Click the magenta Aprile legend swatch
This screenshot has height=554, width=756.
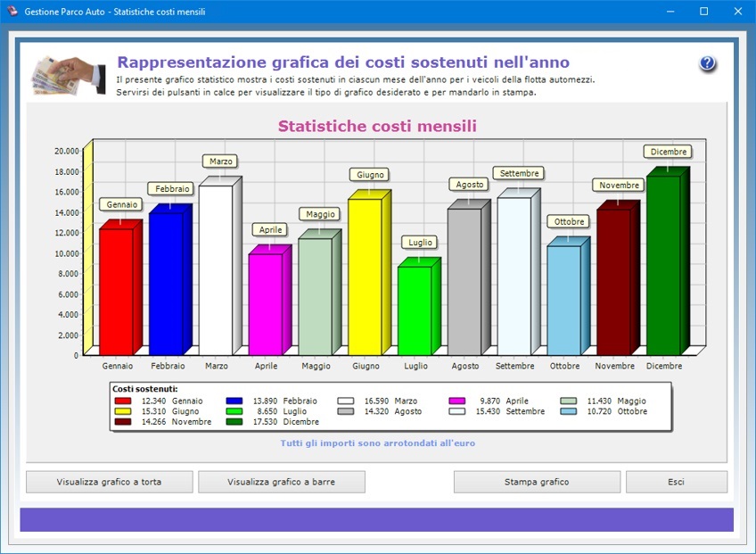pyautogui.click(x=457, y=401)
